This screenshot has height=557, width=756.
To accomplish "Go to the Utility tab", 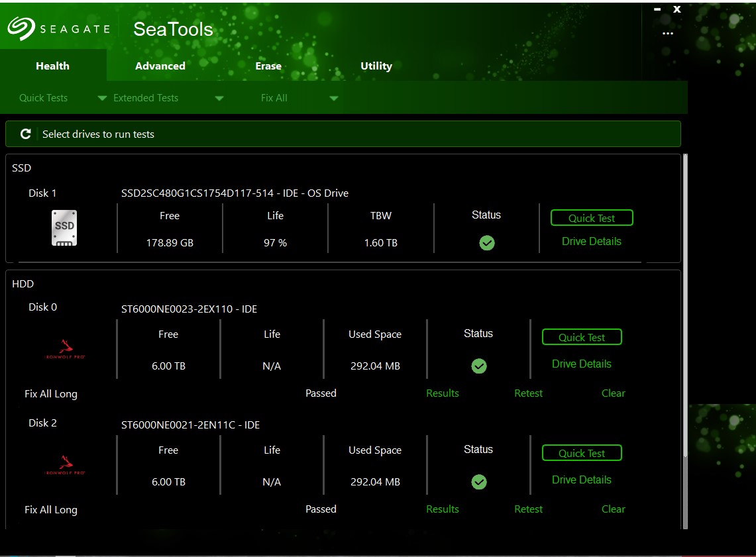I will click(376, 66).
